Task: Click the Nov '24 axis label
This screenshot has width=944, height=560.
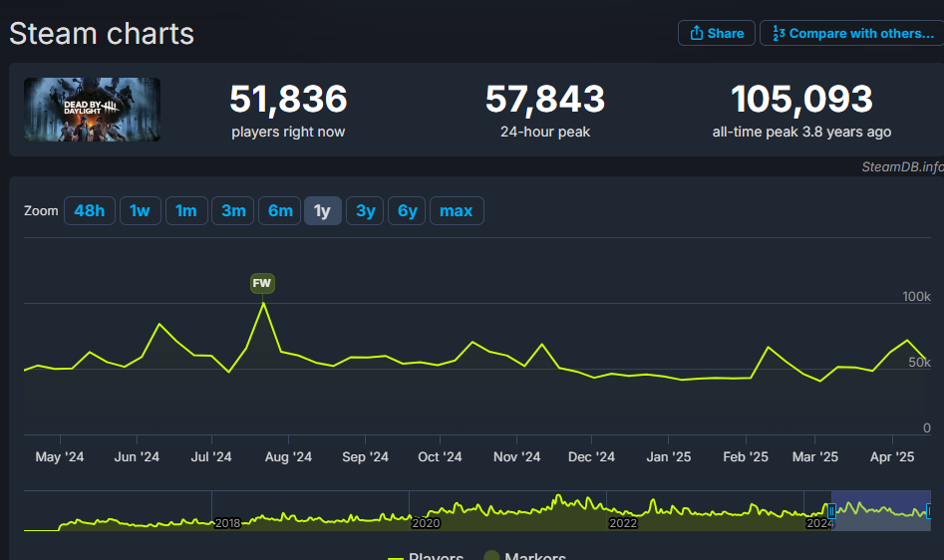Action: 516,456
